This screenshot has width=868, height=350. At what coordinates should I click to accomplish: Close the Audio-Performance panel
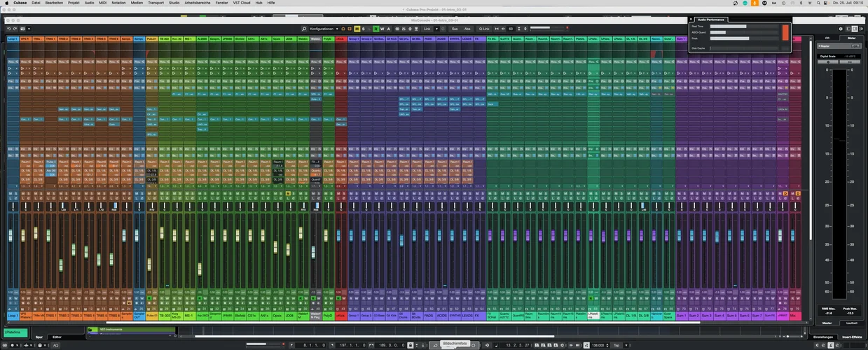(x=691, y=20)
